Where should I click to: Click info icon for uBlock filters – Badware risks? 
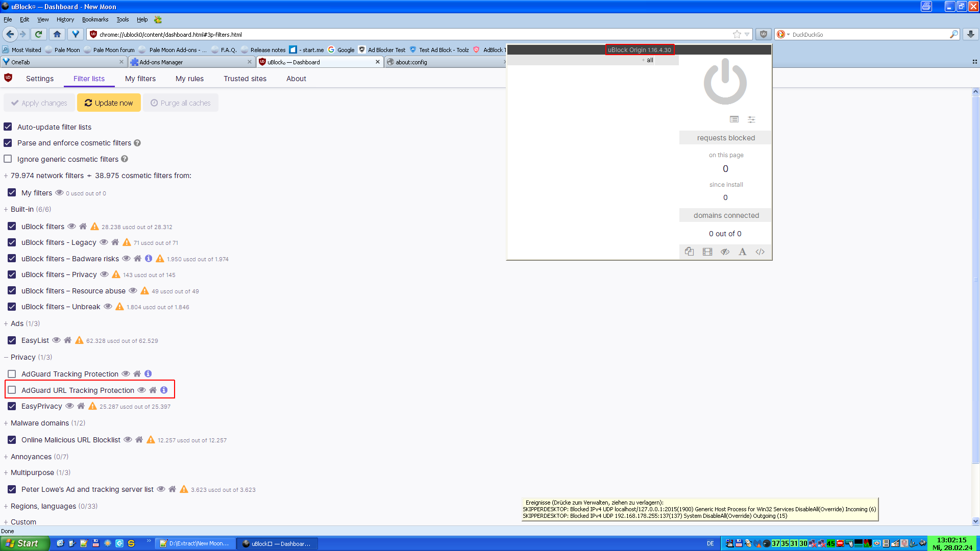(149, 259)
